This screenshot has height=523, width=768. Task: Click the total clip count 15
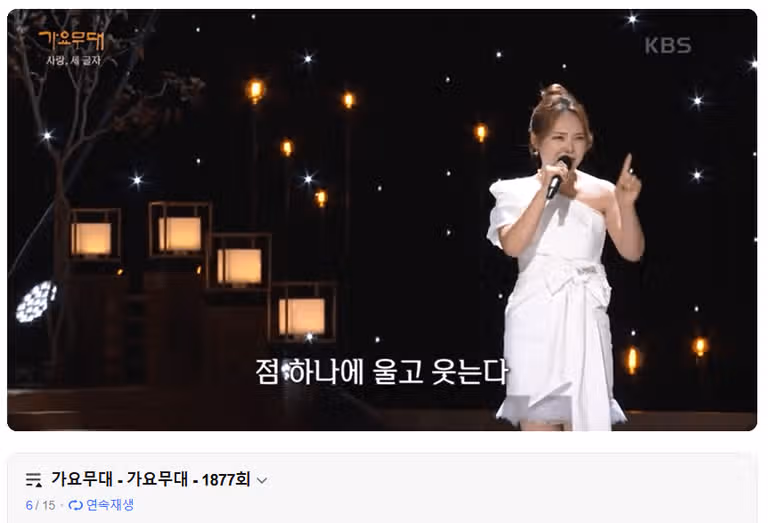click(x=48, y=505)
